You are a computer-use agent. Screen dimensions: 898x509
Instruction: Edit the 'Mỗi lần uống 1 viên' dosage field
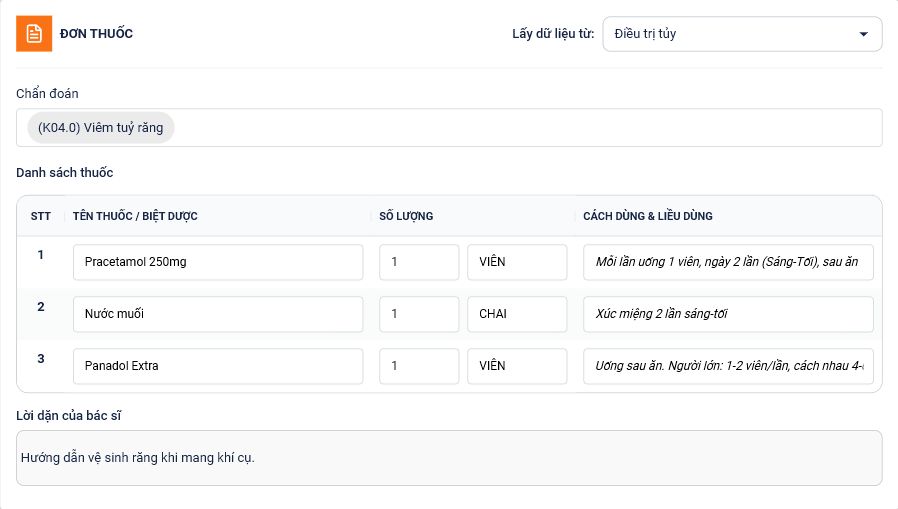pos(728,262)
